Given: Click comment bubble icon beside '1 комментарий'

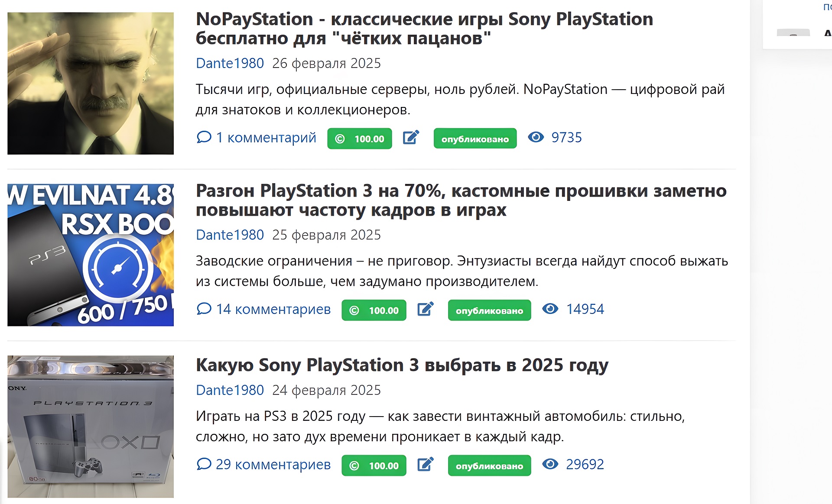Looking at the screenshot, I should point(204,137).
